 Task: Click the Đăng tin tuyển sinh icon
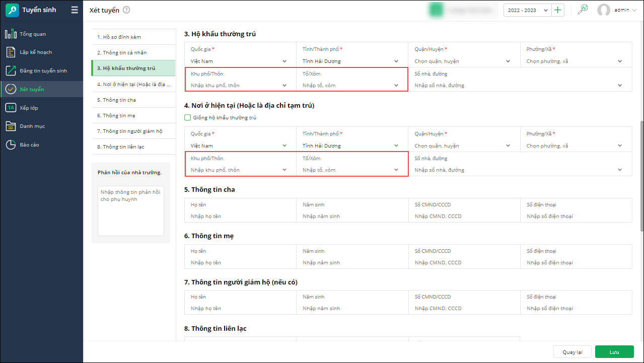[x=11, y=70]
